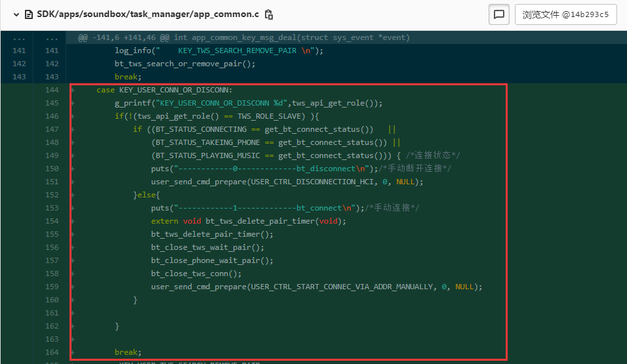Click the bt_tws_search_or_remove_pair(); line
627x364 pixels.
[185, 64]
